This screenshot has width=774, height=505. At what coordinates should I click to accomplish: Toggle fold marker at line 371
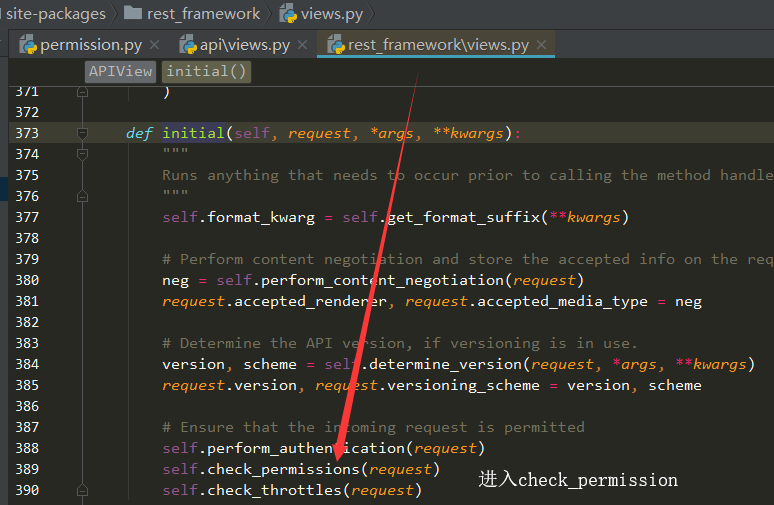point(82,92)
